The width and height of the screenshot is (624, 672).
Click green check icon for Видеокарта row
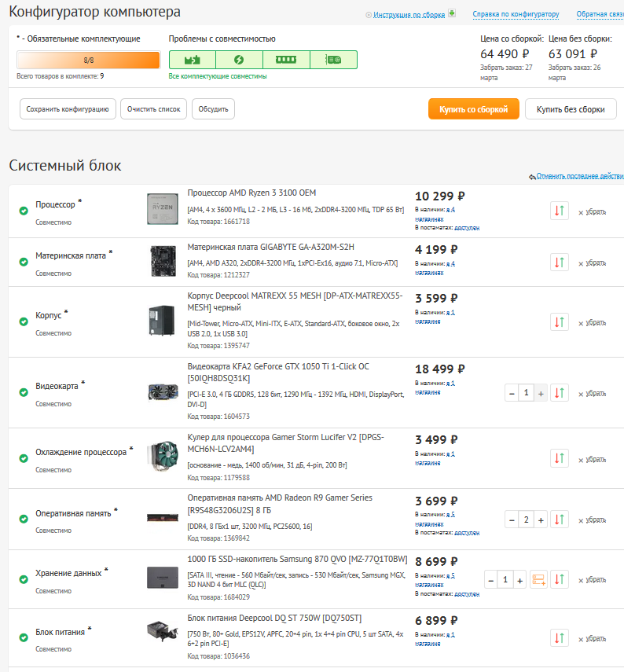pos(24,392)
